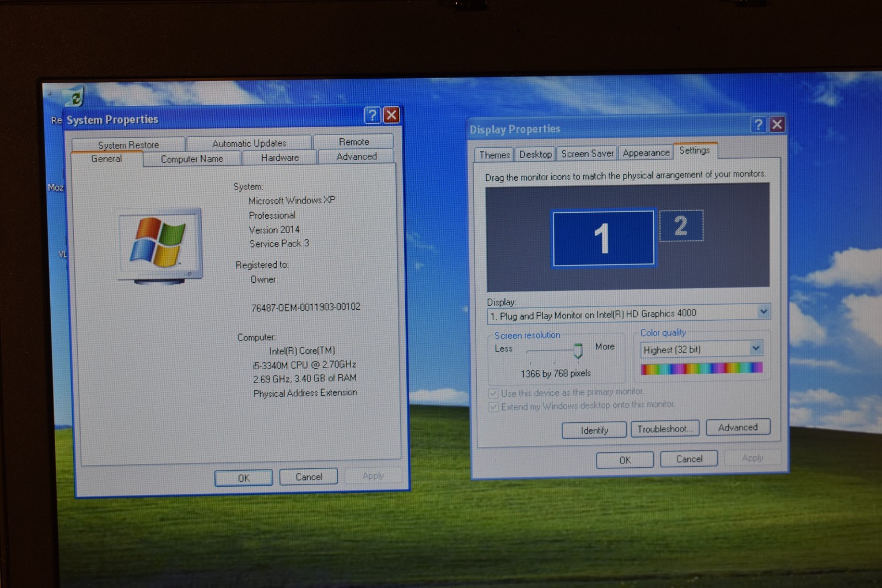Screen dimensions: 882x588
Task: Open the Desktop tab in Display Properties
Action: point(535,154)
